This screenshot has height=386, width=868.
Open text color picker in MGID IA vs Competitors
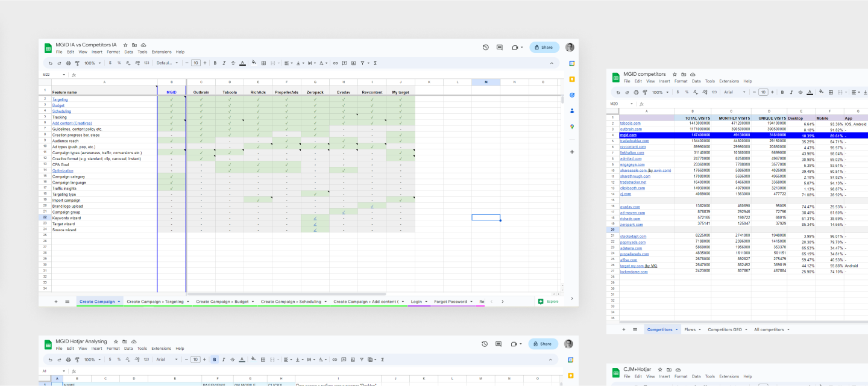(x=242, y=63)
